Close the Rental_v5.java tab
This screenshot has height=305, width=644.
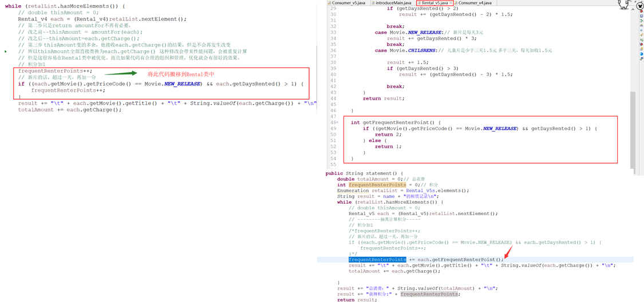pyautogui.click(x=451, y=3)
